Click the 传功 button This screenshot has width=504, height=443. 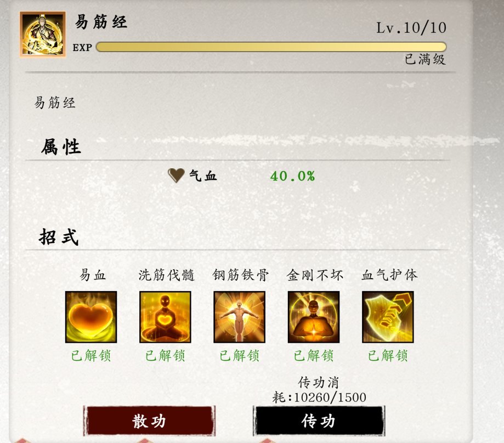click(x=319, y=421)
